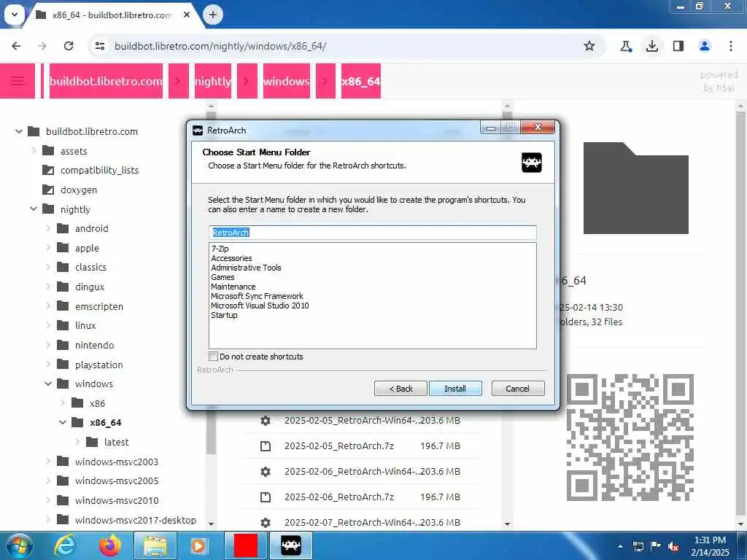
Task: Click the tab search chevron button
Action: coord(15,15)
